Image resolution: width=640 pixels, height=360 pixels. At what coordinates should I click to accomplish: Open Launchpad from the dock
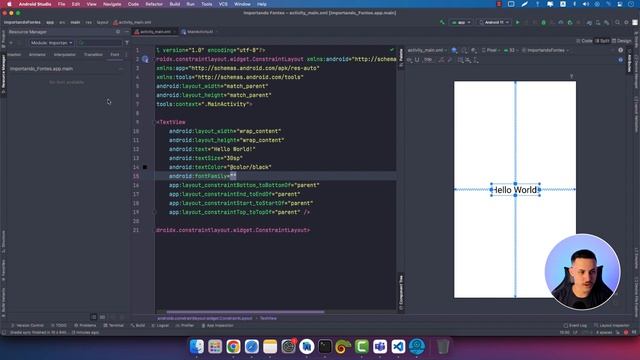(x=215, y=347)
